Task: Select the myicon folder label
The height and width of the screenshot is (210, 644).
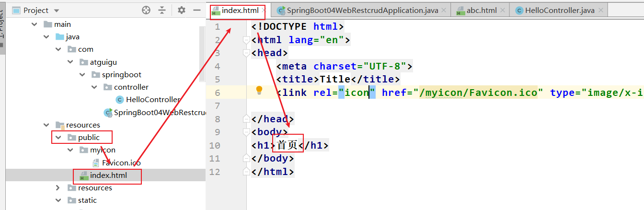Action: click(103, 150)
